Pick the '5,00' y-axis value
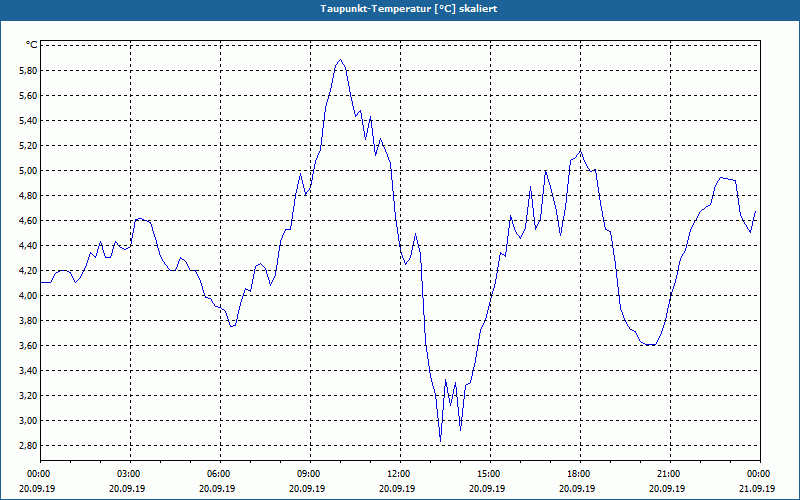The image size is (800, 500). point(28,171)
